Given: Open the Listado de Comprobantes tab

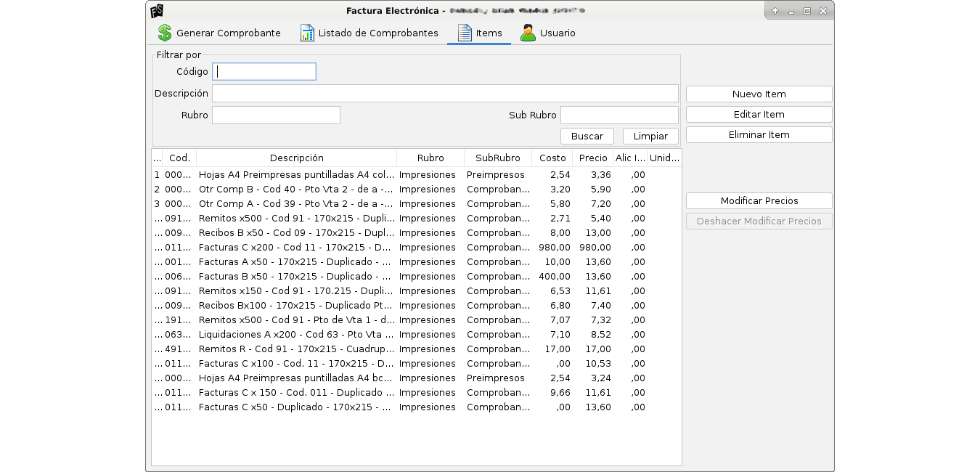Looking at the screenshot, I should 377,33.
